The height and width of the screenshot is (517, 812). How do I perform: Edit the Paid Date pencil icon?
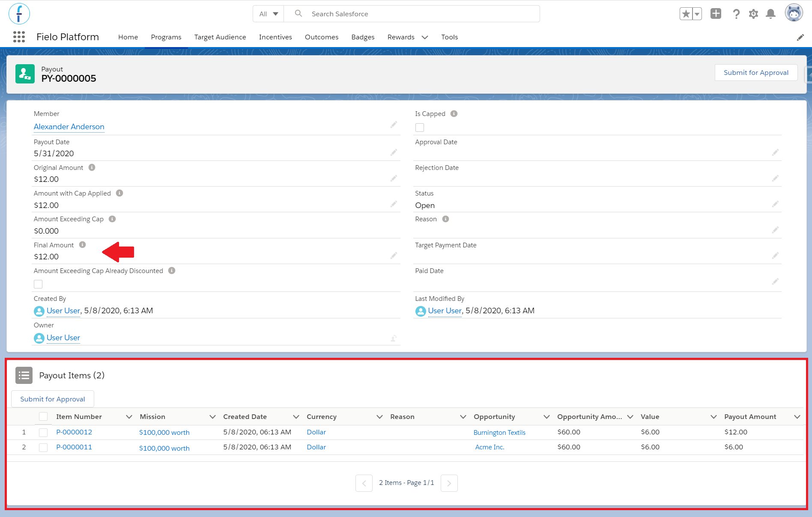(775, 281)
